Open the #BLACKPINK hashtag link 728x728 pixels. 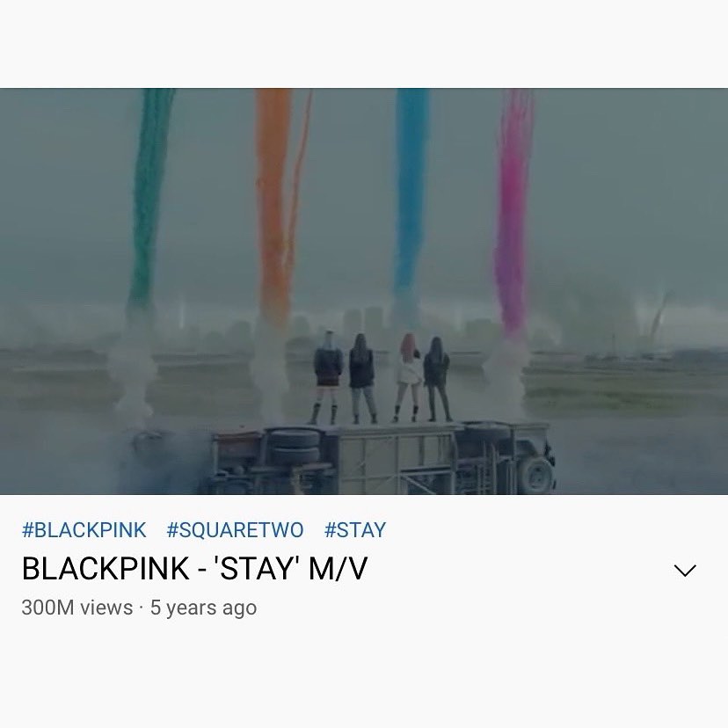click(84, 530)
